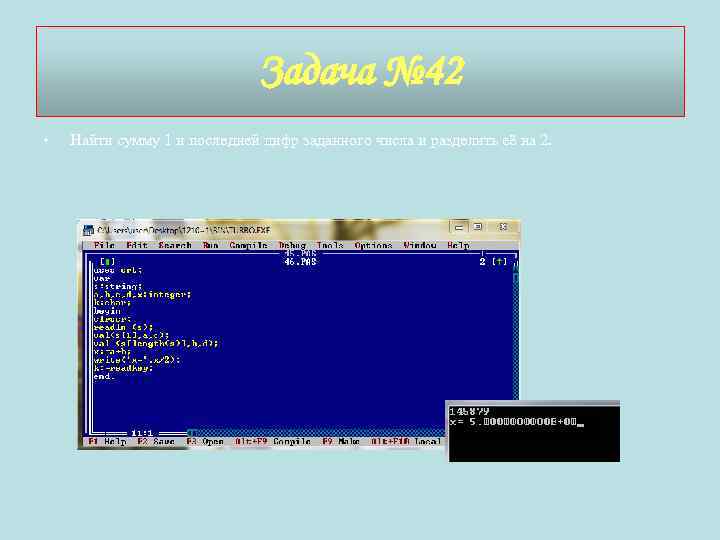Open the Tools menu

330,245
